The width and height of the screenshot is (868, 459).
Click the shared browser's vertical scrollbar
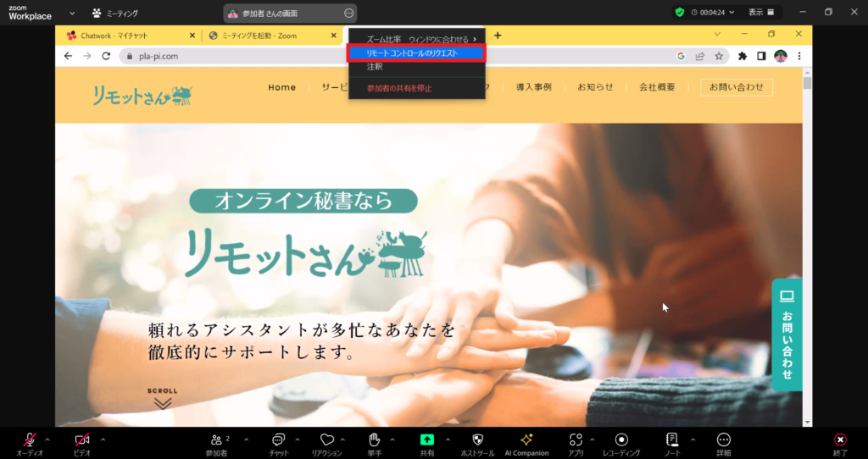807,254
